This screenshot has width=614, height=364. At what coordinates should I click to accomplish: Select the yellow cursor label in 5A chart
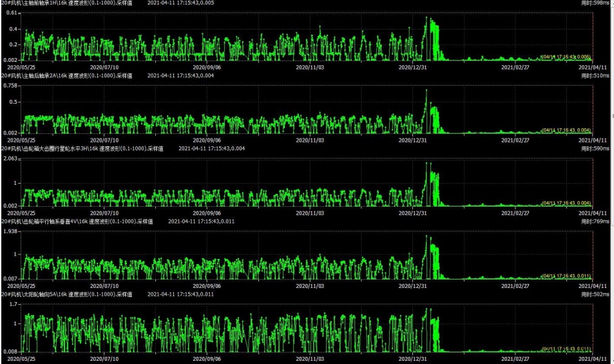[565, 349]
